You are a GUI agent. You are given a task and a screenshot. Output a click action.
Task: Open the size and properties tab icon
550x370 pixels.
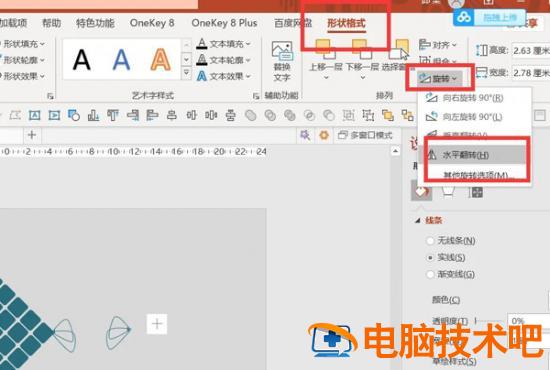tap(476, 191)
